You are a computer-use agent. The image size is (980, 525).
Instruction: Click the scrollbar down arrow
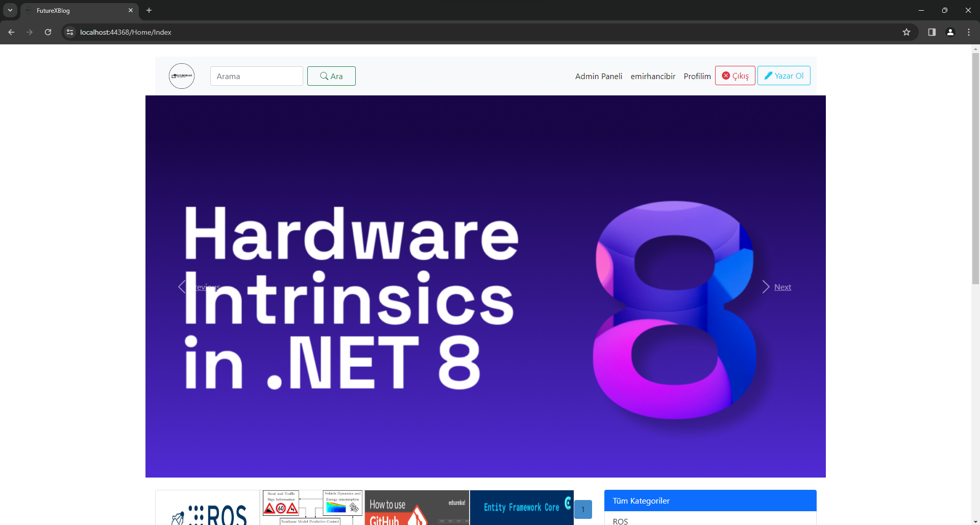pyautogui.click(x=975, y=521)
